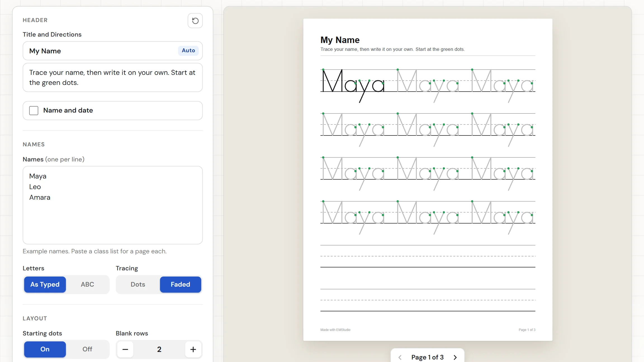Go to the next preview page
This screenshot has width=644, height=362.
[455, 357]
